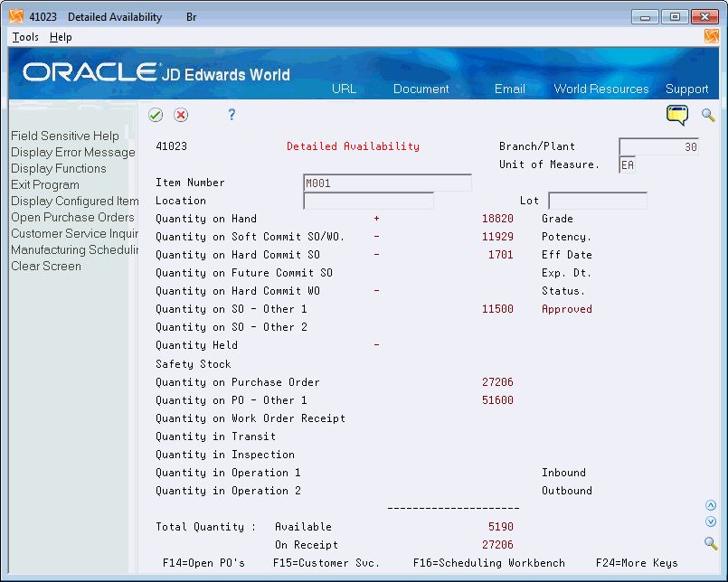Open the Email banner link

(509, 89)
